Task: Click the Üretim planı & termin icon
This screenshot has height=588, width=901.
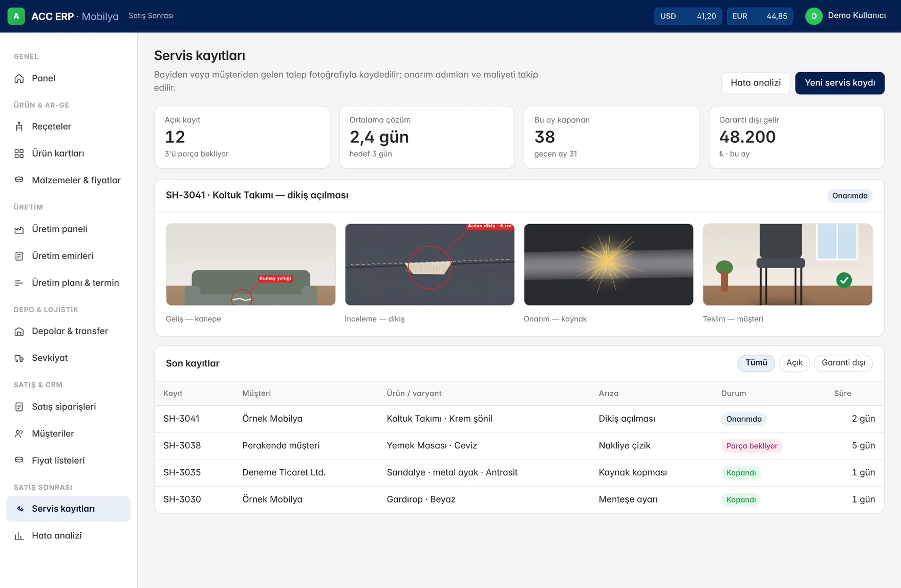Action: tap(19, 283)
